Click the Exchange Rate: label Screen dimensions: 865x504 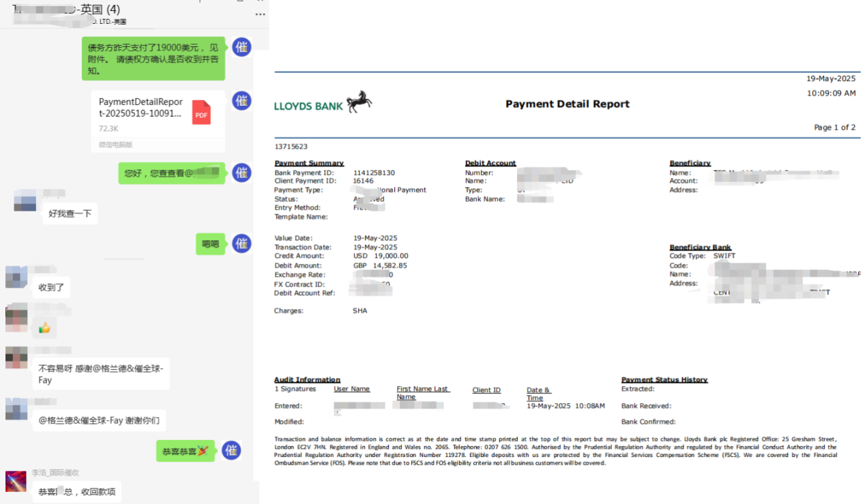tap(300, 275)
